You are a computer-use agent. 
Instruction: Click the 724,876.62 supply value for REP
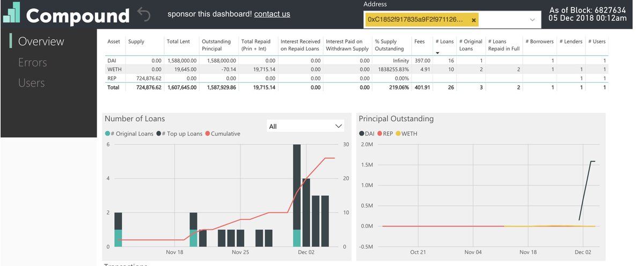tap(149, 78)
